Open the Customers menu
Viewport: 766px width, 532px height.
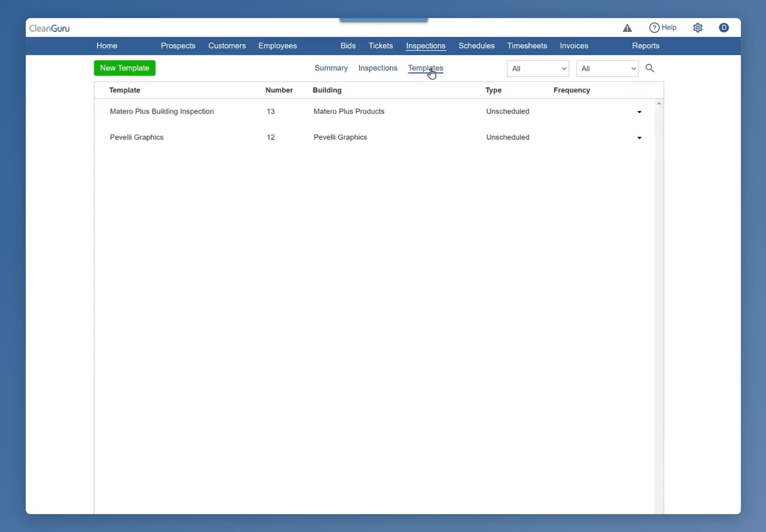pyautogui.click(x=227, y=46)
